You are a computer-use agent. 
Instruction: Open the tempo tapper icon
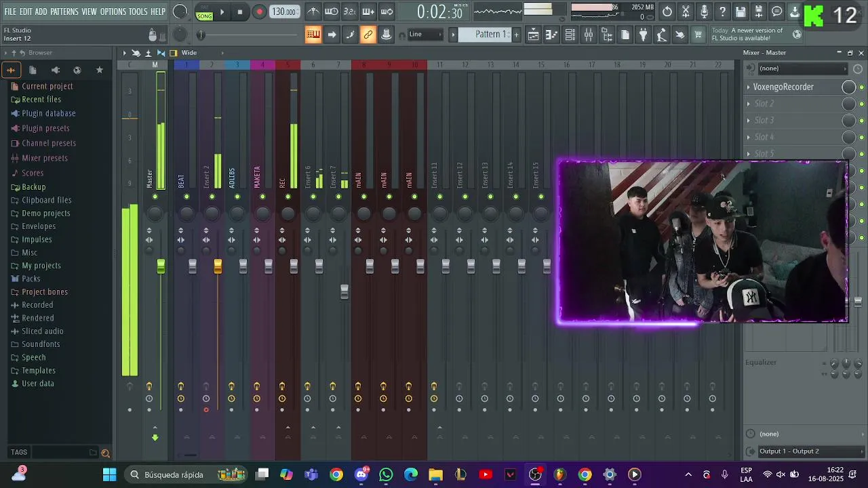coord(662,35)
